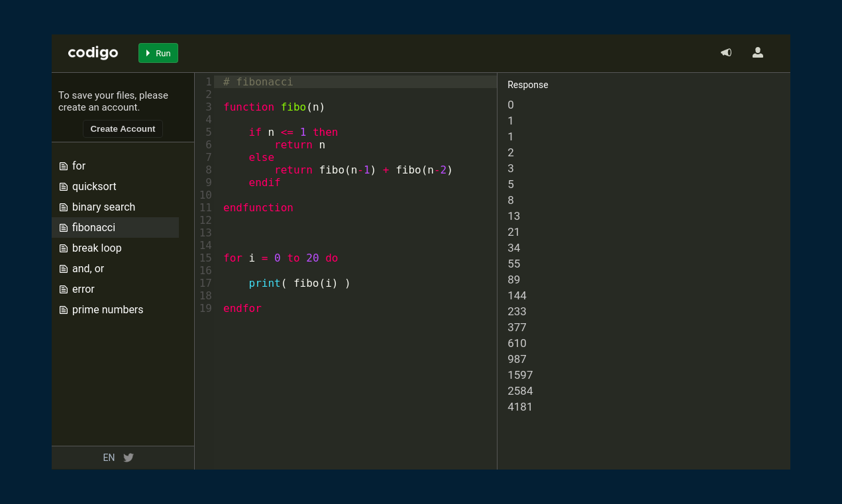Image resolution: width=842 pixels, height=504 pixels.
Task: Click output value 55
Action: 514,264
